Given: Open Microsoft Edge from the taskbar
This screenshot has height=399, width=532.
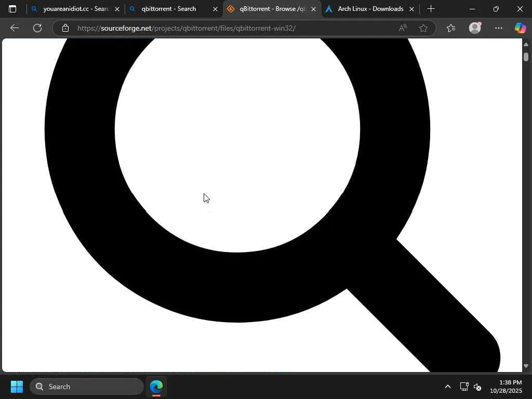Looking at the screenshot, I should (156, 387).
